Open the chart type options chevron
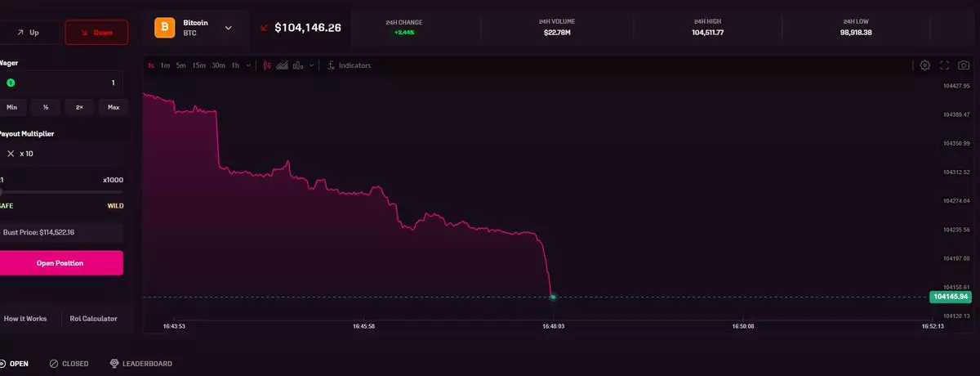The width and height of the screenshot is (980, 376). coord(311,65)
